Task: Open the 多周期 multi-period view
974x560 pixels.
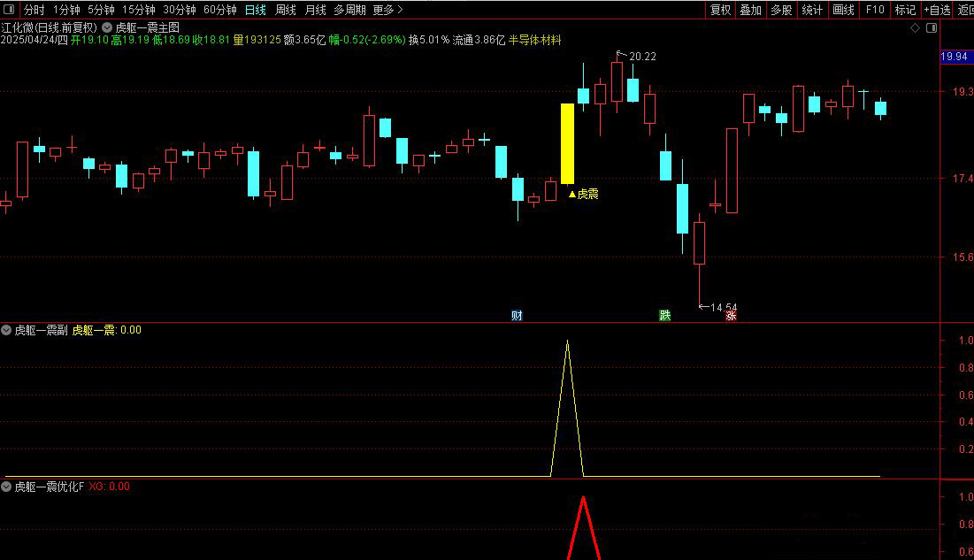Action: pos(349,10)
